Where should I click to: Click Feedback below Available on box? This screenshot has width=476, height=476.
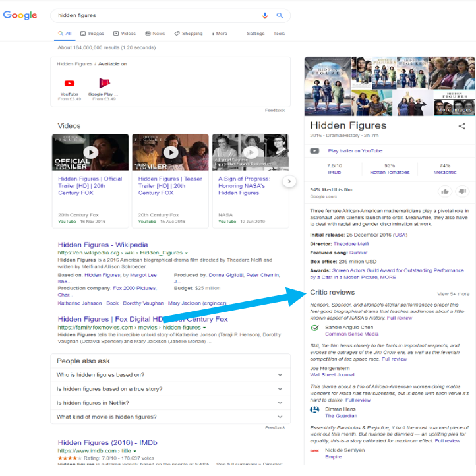(275, 111)
